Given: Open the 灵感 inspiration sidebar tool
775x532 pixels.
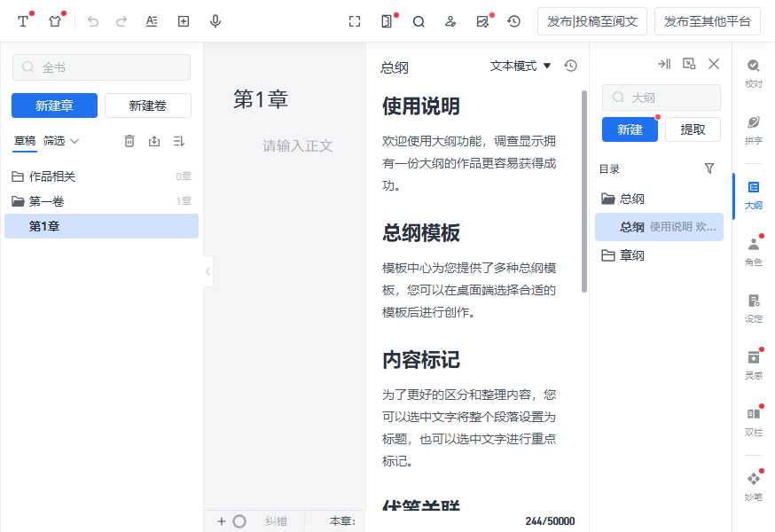Looking at the screenshot, I should (x=753, y=365).
